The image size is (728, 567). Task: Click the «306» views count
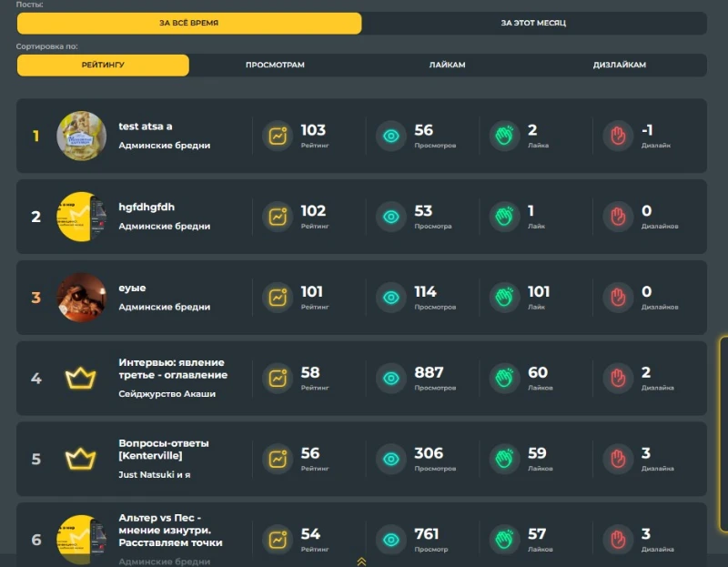point(429,453)
